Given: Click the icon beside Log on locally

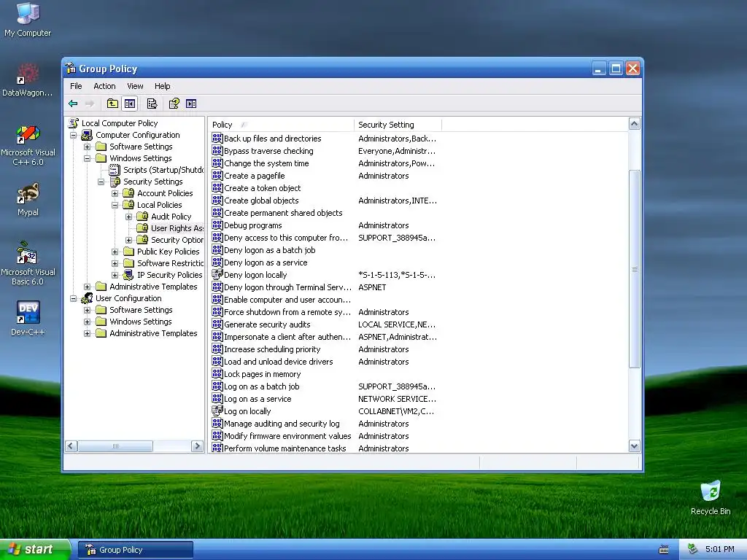Looking at the screenshot, I should pos(217,411).
